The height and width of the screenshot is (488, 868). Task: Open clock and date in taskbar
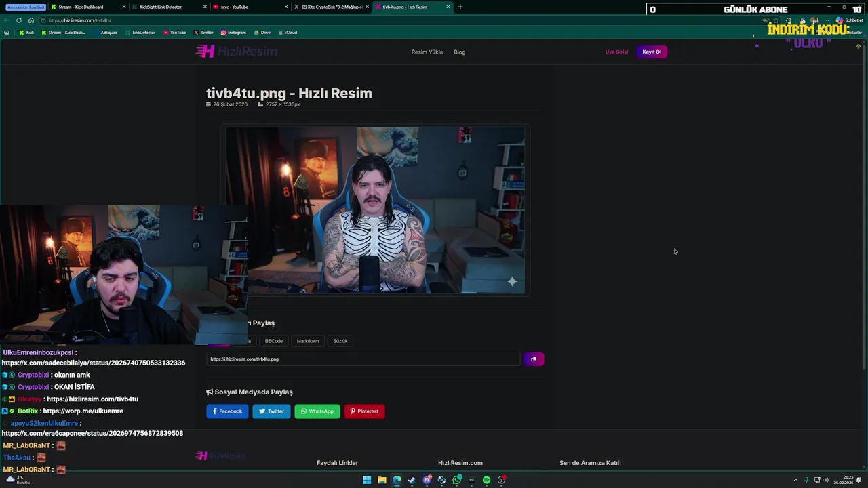844,480
